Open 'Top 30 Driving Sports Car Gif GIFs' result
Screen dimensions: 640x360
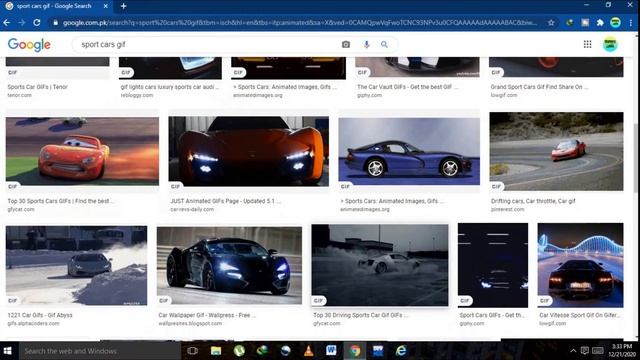360,315
